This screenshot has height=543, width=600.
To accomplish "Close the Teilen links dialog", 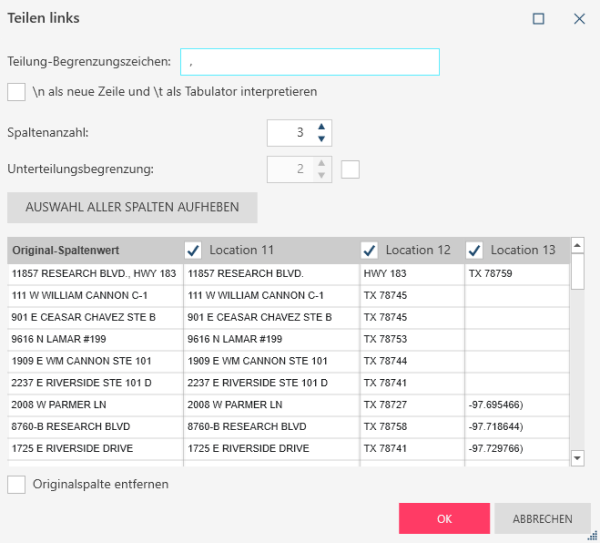I will click(579, 18).
